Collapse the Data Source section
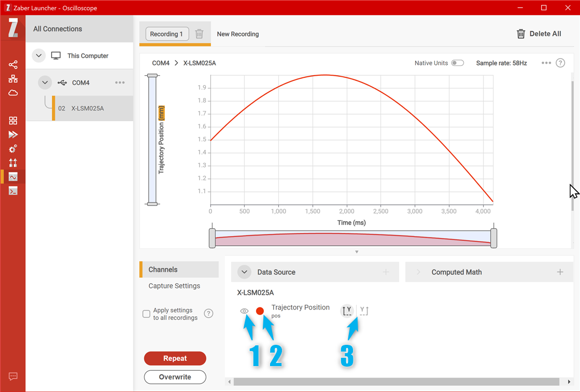 (x=244, y=272)
